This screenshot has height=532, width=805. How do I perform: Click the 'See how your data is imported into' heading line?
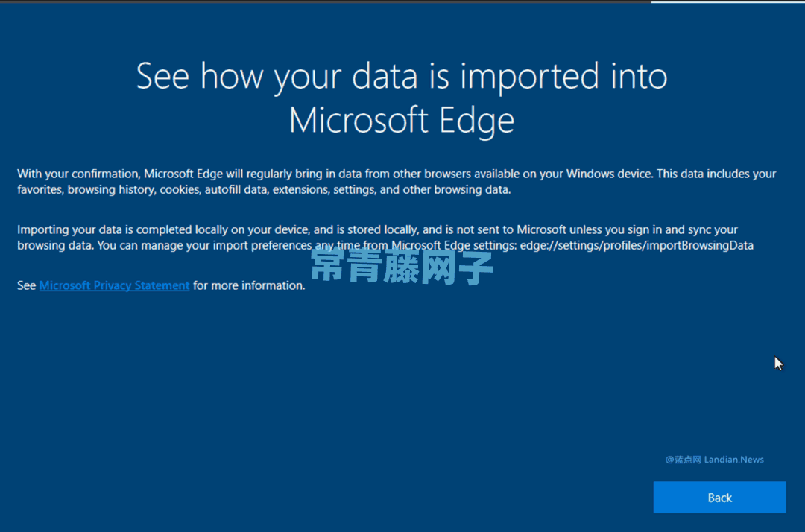402,77
